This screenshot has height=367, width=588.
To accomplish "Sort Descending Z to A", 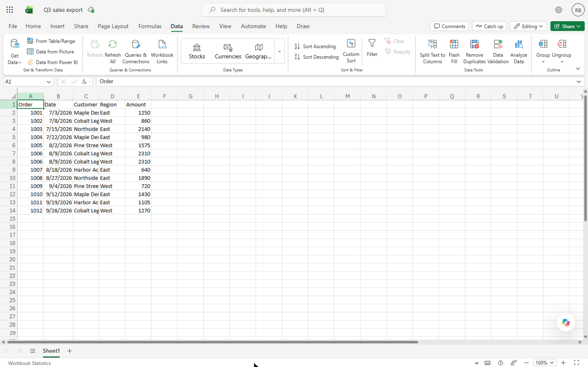I will pos(316,57).
